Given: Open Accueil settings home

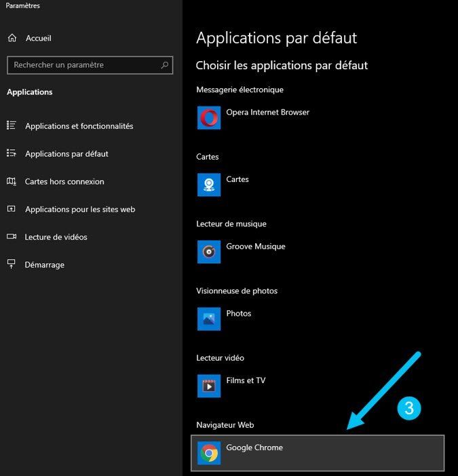Looking at the screenshot, I should click(39, 38).
